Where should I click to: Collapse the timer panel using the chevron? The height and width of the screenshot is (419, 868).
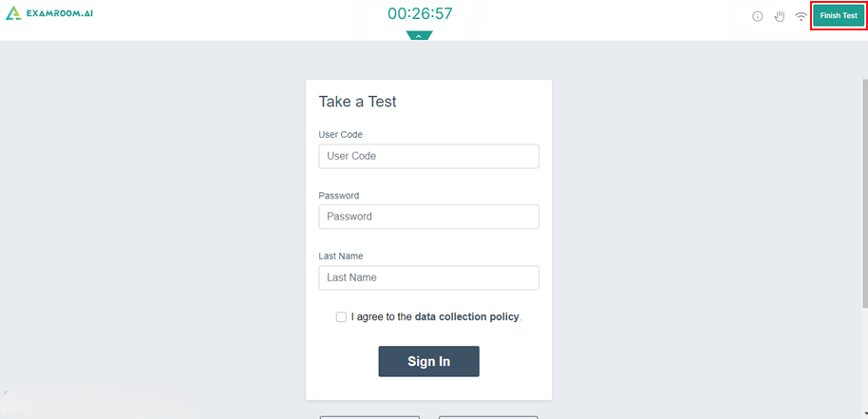coord(419,36)
